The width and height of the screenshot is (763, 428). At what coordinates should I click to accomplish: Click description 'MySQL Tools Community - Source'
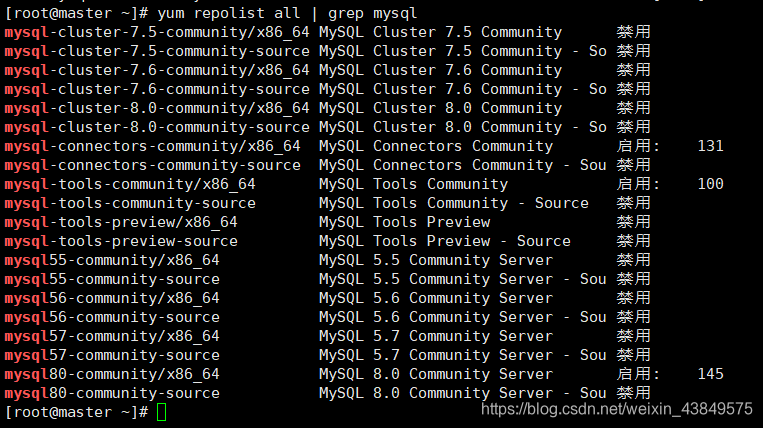tap(454, 203)
